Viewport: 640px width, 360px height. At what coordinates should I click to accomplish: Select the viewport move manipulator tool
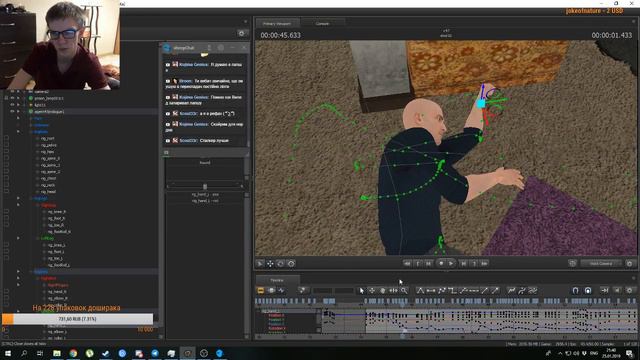(x=270, y=264)
